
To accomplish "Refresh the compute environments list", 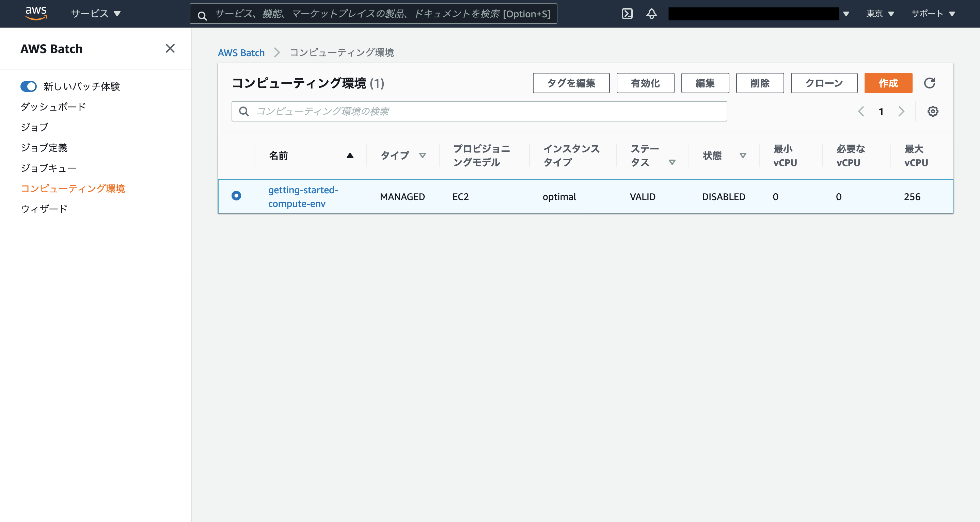I will coord(929,83).
